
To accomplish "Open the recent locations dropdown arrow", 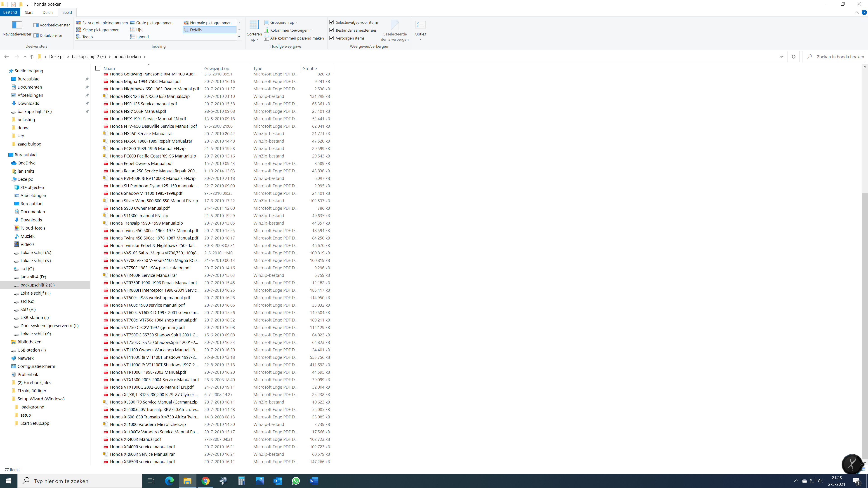I will click(x=25, y=56).
